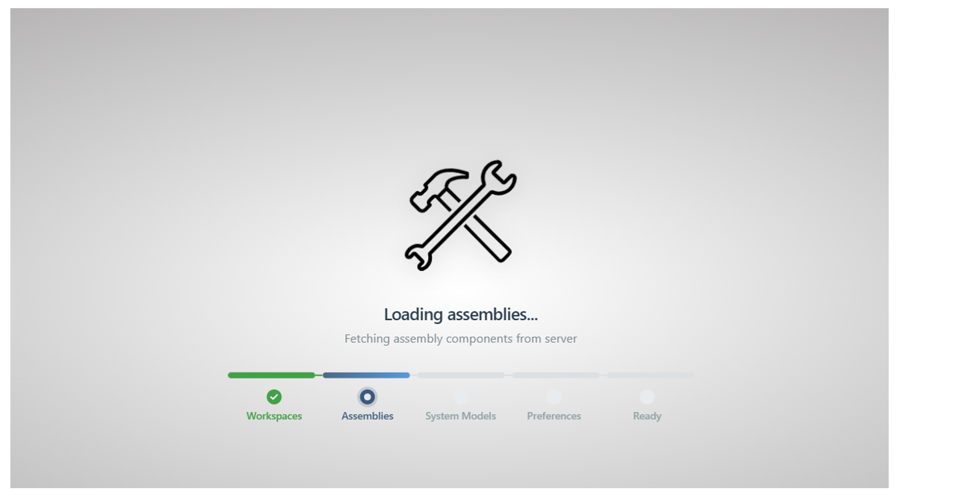Screen dimensions: 980x498
Task: Click the Ready step circle
Action: point(647,397)
